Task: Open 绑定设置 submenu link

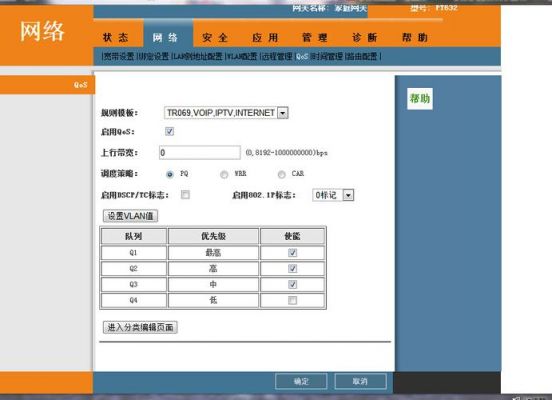Action: [x=154, y=56]
